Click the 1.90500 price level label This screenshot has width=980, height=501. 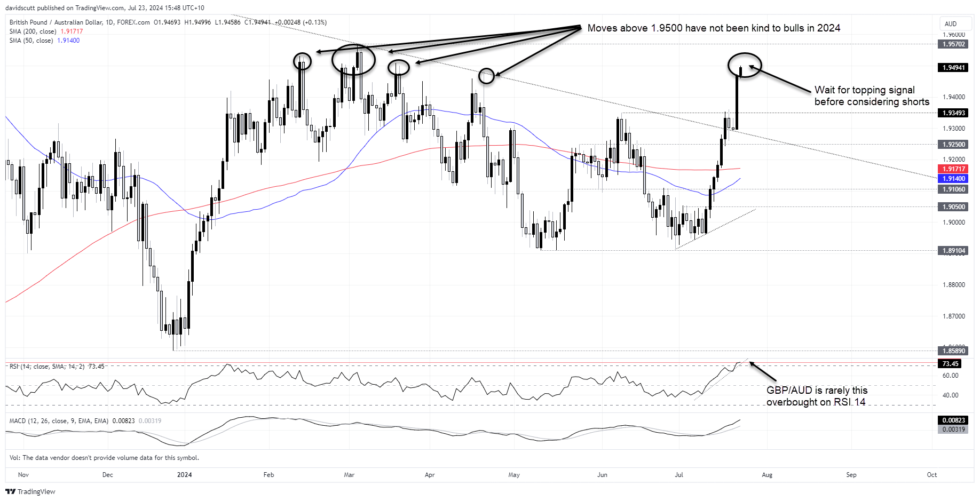953,207
